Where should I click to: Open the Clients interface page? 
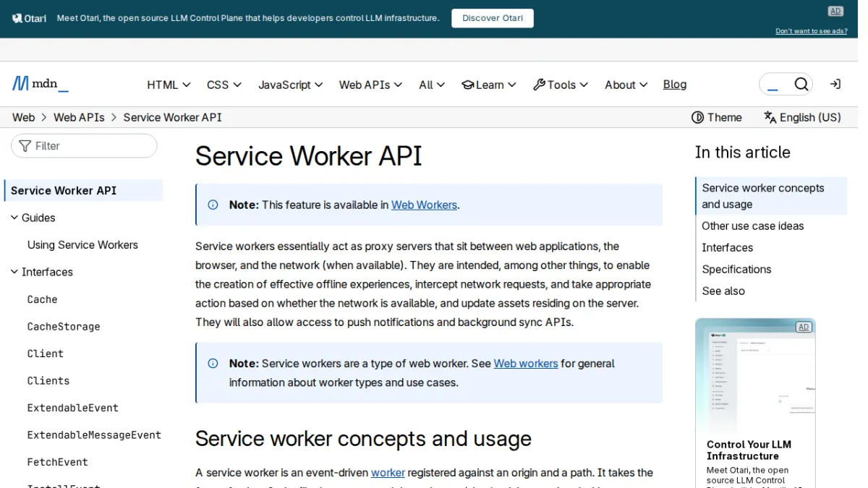[x=48, y=381]
